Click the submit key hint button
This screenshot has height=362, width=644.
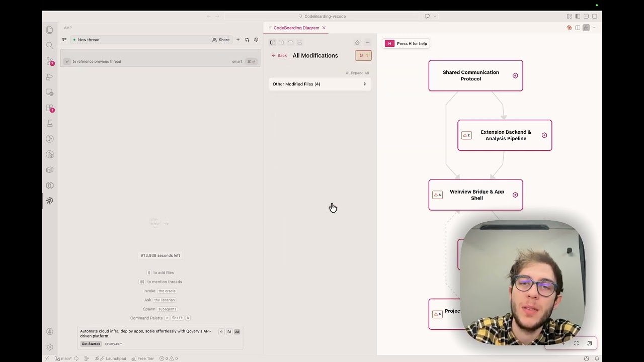click(251, 61)
